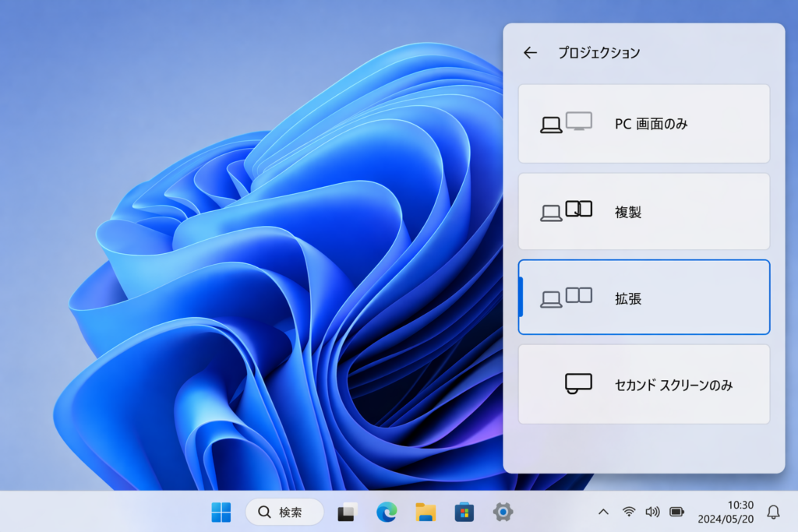
Task: Open Task View from the taskbar
Action: coord(348,513)
